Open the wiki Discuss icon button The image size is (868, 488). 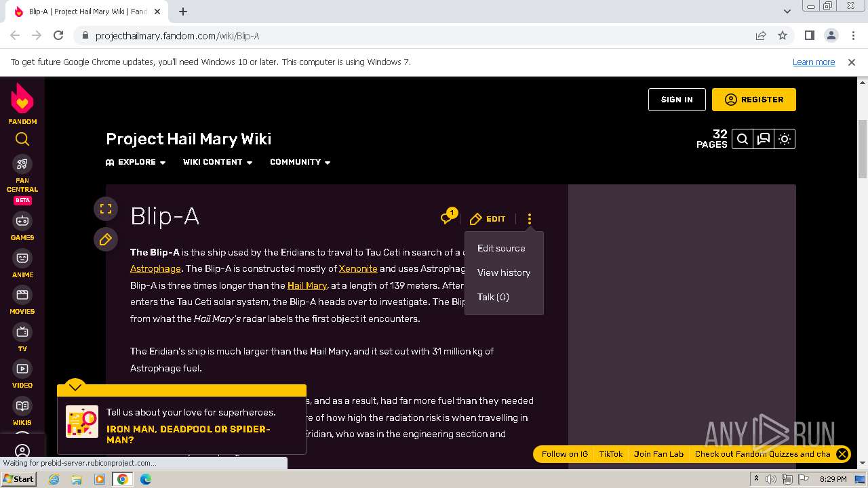[x=764, y=139]
